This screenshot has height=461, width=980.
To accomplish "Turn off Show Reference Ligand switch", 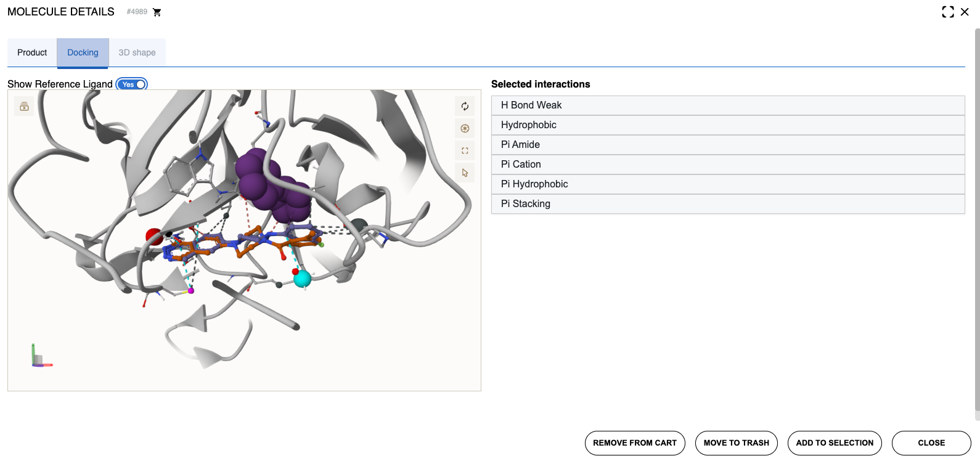I will (x=132, y=84).
